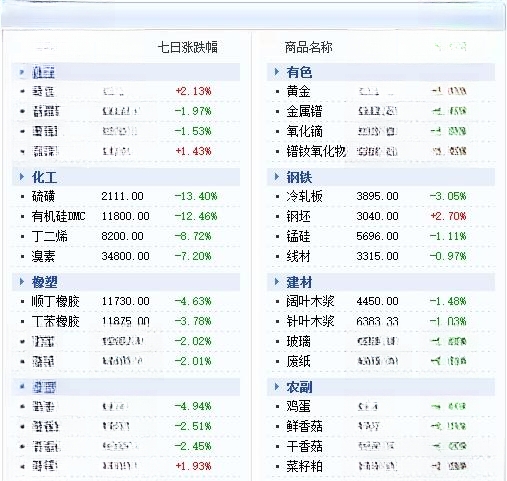Click the 橡塑 category arrow icon
This screenshot has height=481, width=507.
click(22, 282)
